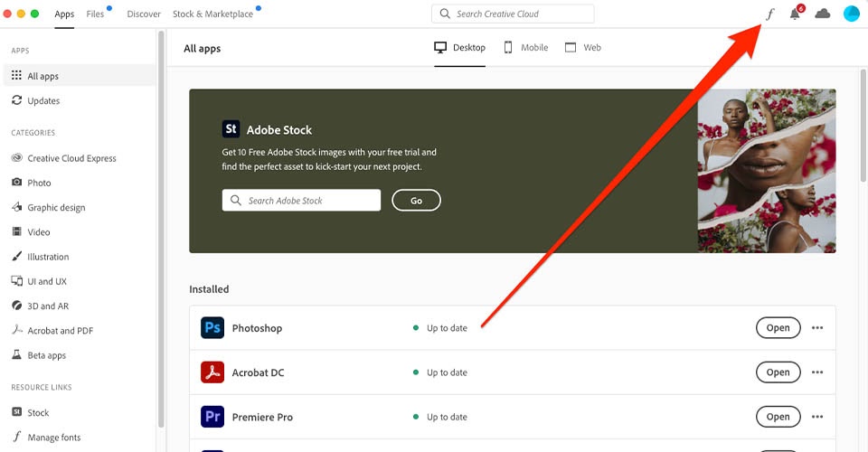868x452 pixels.
Task: Open the fonts icon in top bar
Action: 770,14
